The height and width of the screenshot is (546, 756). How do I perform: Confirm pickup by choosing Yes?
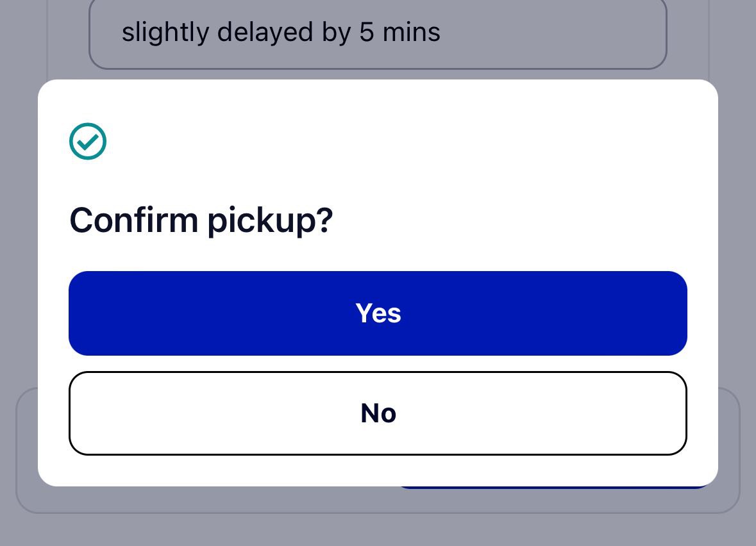[x=378, y=313]
